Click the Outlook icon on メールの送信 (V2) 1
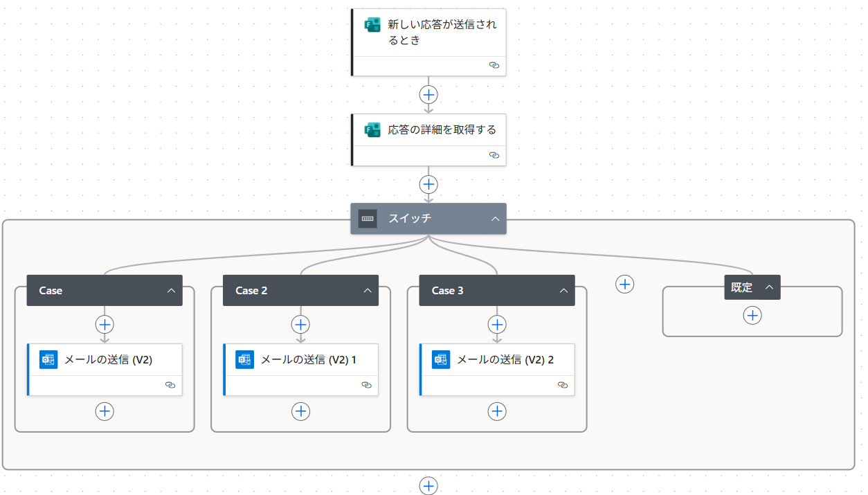Viewport: 868px width, 495px height. pyautogui.click(x=244, y=360)
